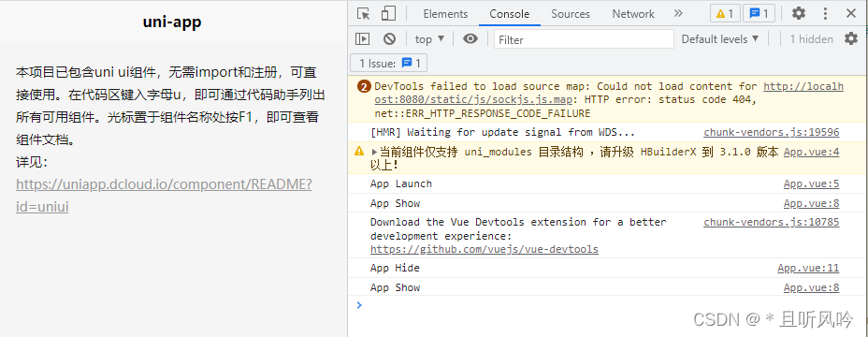
Task: Activate the inspect element picker icon
Action: (x=363, y=14)
